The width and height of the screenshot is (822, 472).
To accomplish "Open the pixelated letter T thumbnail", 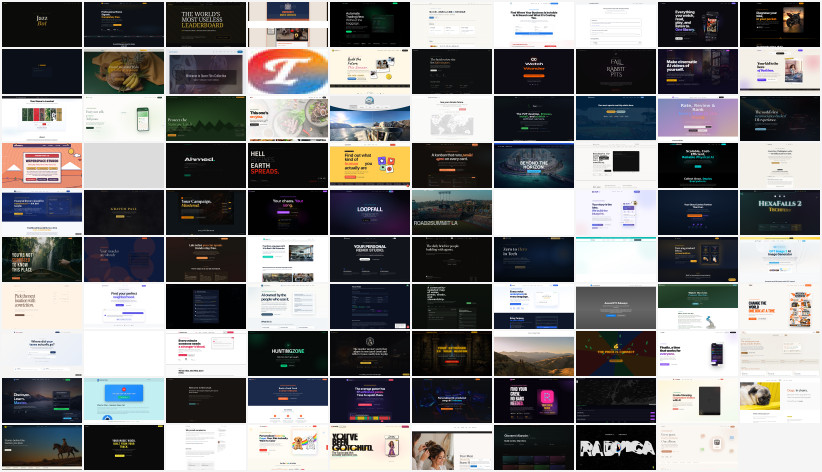I will click(x=288, y=72).
